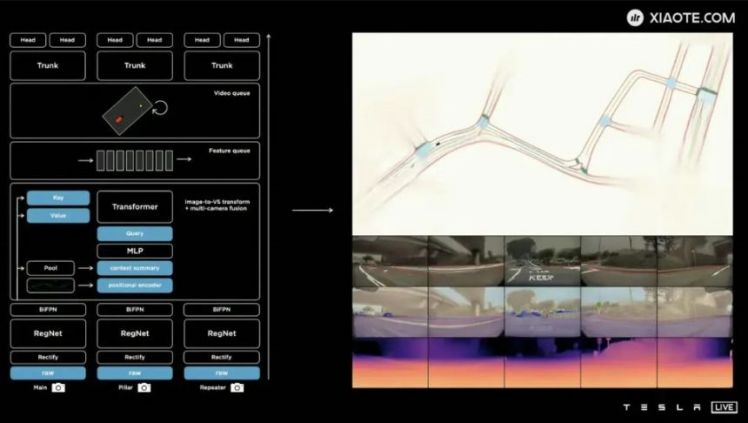Viewport: 748px width, 423px height.
Task: Select the context summary block
Action: pyautogui.click(x=135, y=268)
